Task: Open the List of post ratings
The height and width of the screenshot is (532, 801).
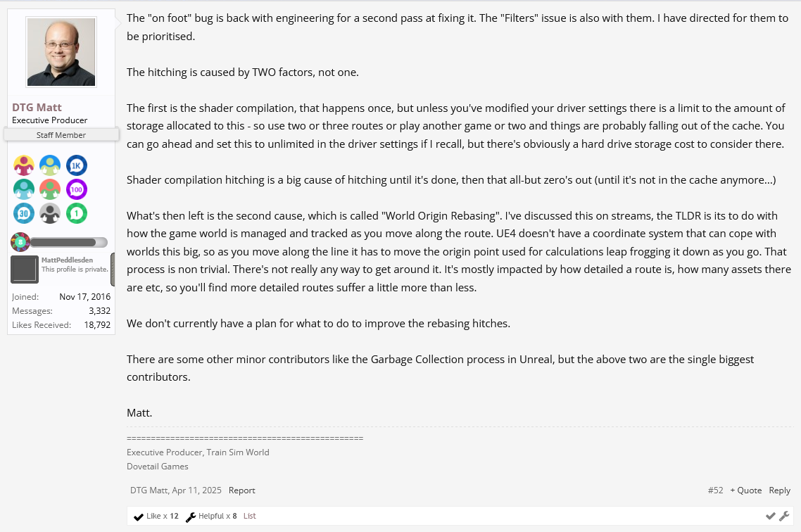Action: pos(250,517)
